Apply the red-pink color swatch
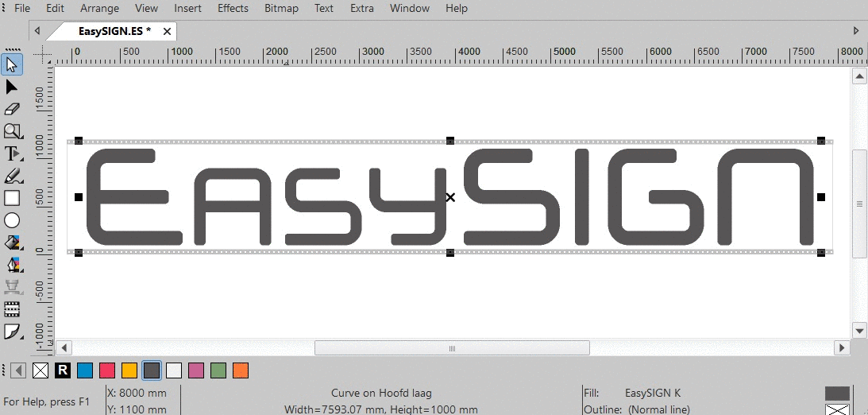This screenshot has width=868, height=415. coord(107,370)
